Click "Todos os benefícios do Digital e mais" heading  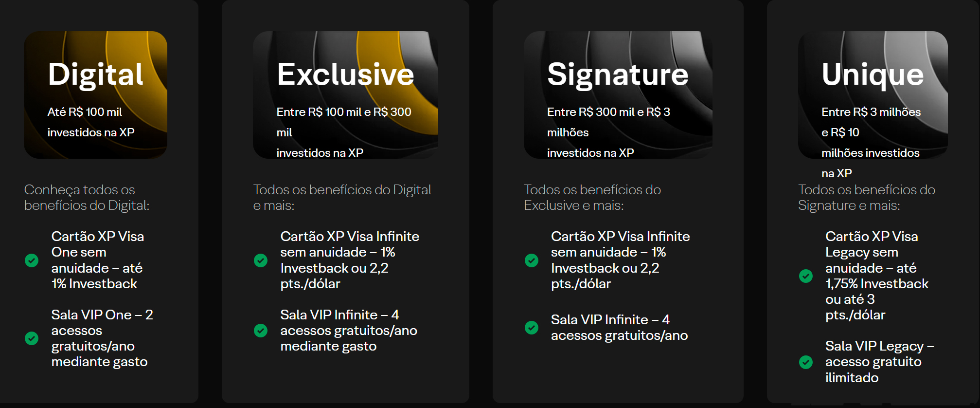click(342, 197)
